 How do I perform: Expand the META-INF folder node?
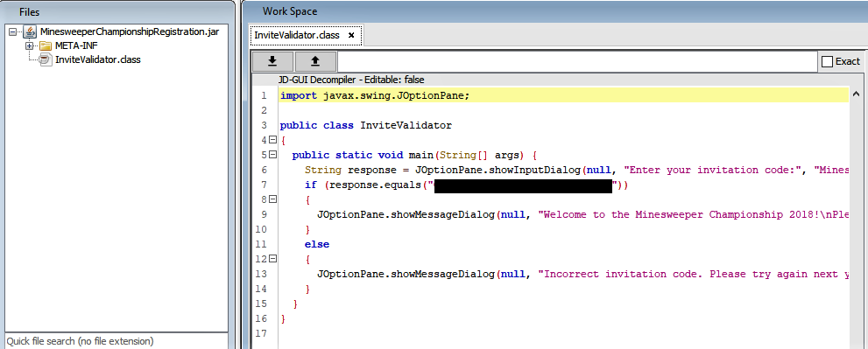tap(29, 45)
